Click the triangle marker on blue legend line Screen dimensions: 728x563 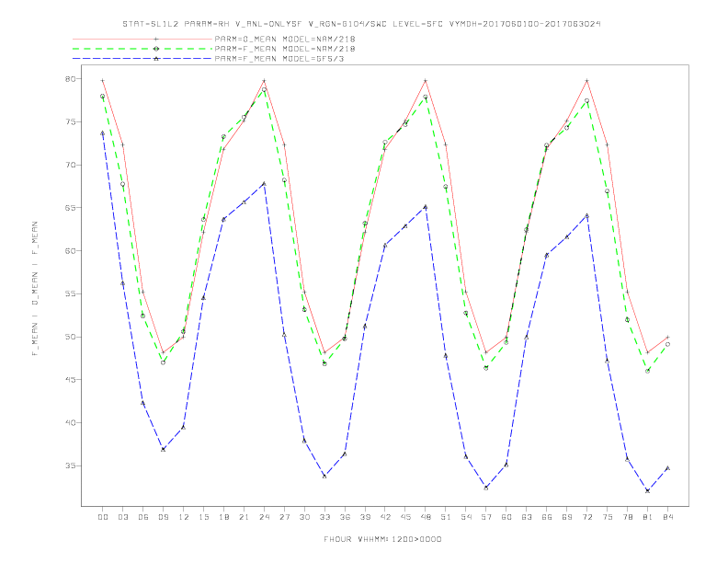tap(156, 59)
